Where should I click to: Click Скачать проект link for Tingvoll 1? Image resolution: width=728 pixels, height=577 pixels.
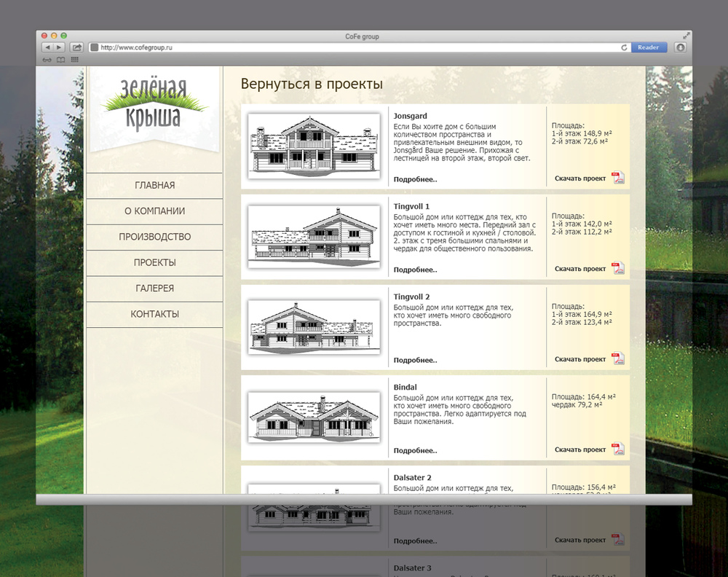point(580,269)
